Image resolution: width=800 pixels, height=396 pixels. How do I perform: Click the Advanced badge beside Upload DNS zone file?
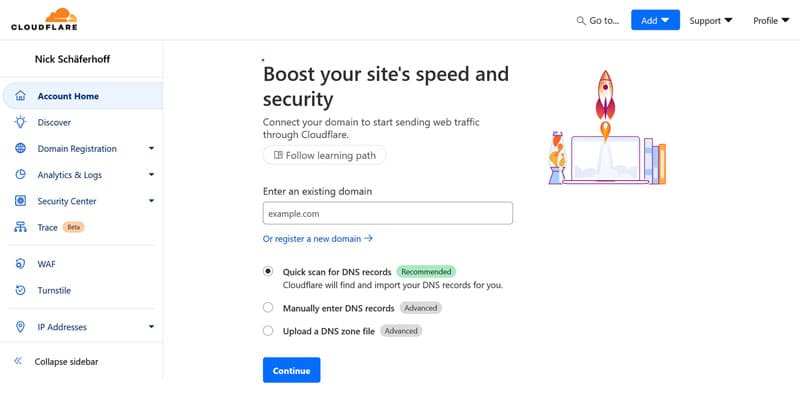(401, 331)
